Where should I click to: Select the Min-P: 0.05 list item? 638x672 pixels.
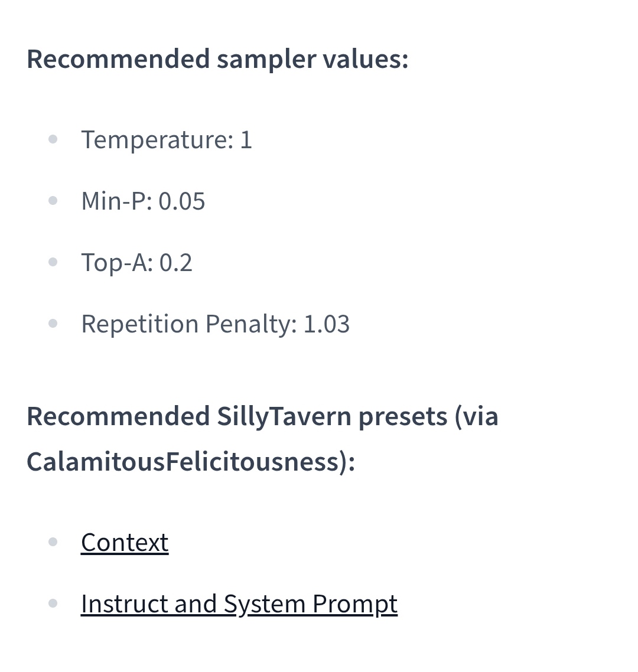coord(143,201)
